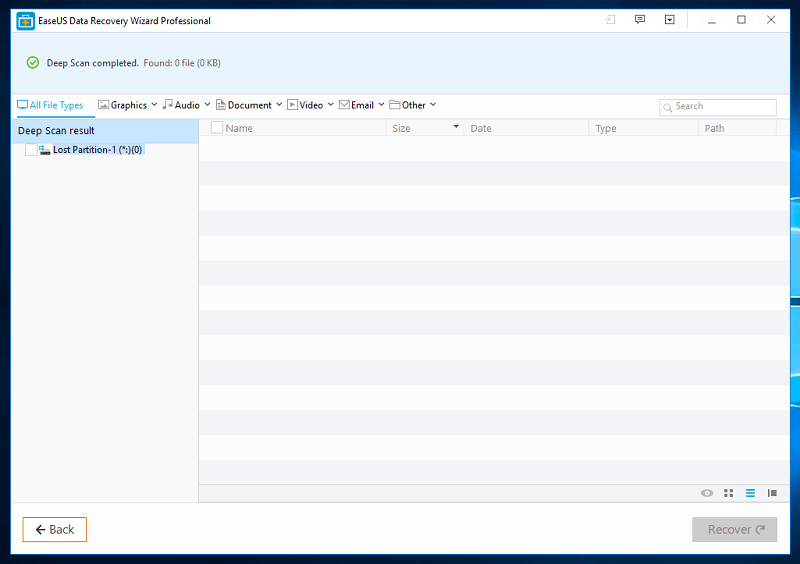
Task: Check the Lost Partition-1 checkbox
Action: [31, 150]
